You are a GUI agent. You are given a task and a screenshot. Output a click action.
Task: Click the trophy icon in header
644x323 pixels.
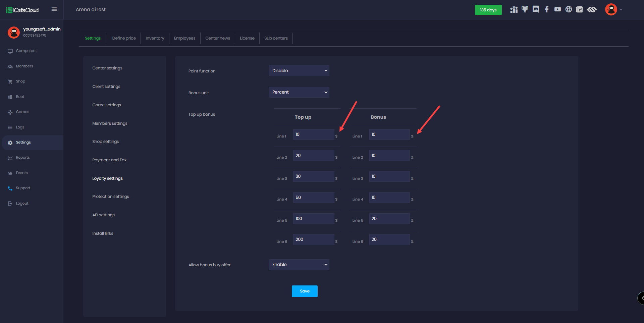525,9
